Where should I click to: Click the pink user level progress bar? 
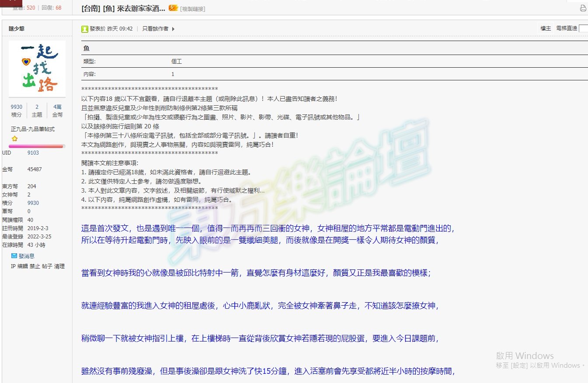37,147
